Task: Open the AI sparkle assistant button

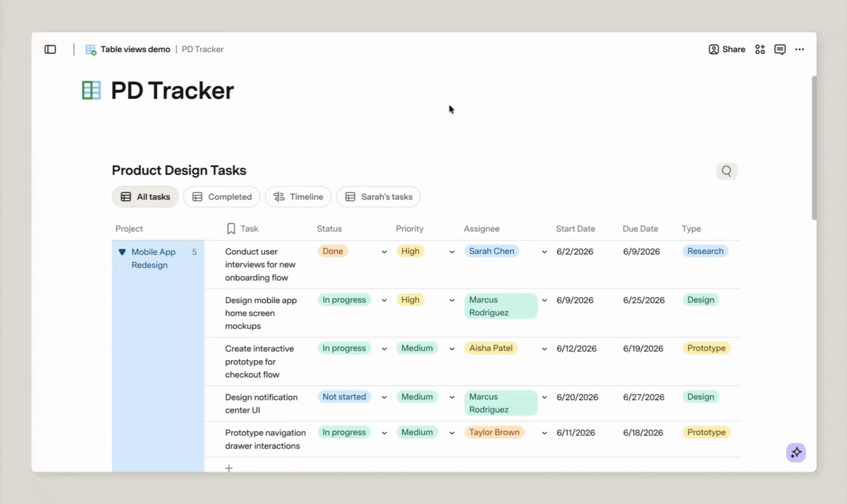Action: pyautogui.click(x=796, y=453)
